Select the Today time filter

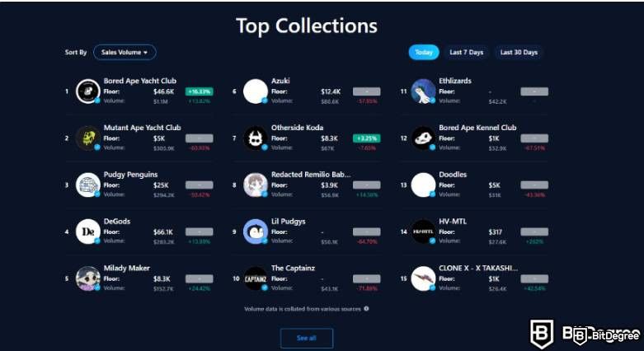[x=424, y=53]
